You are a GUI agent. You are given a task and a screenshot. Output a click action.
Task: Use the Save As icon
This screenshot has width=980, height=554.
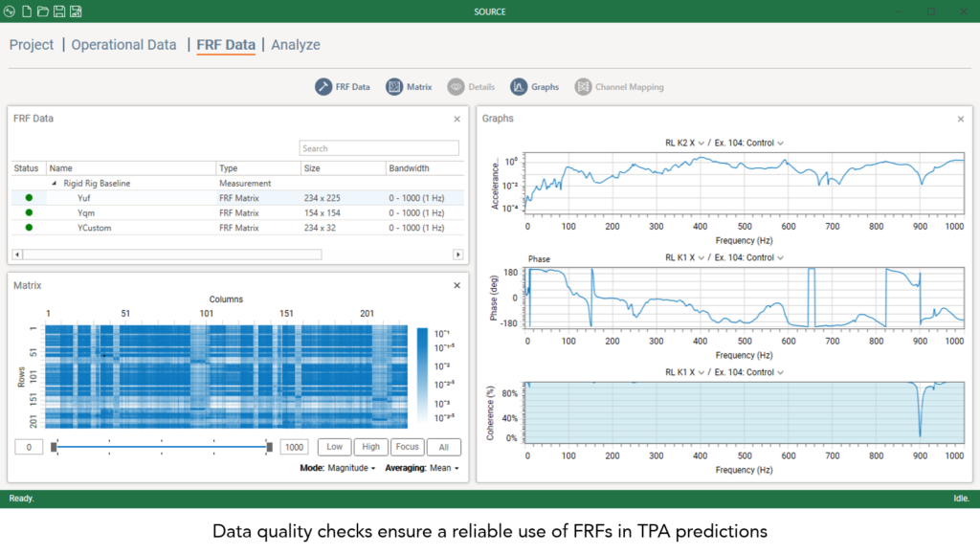click(x=76, y=11)
